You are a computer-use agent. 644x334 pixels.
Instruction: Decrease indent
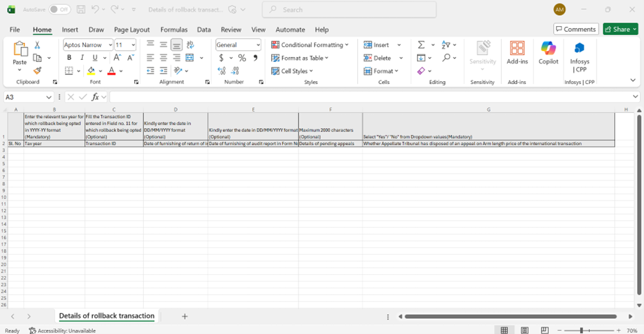point(151,71)
